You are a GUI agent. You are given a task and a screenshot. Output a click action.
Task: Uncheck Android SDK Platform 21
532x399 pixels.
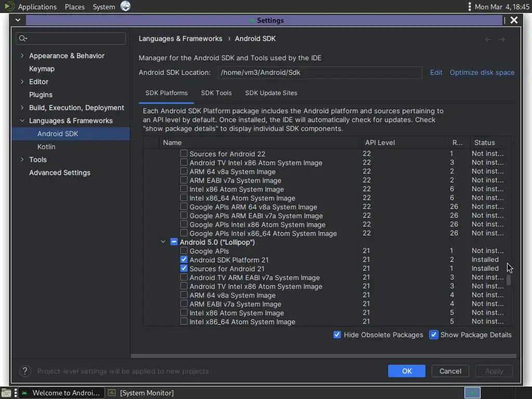pos(183,259)
